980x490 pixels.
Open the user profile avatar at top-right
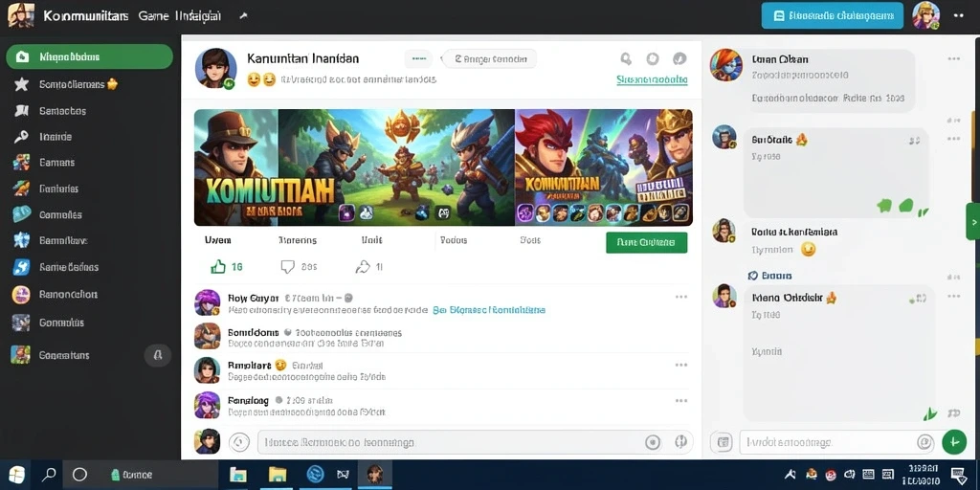coord(925,15)
